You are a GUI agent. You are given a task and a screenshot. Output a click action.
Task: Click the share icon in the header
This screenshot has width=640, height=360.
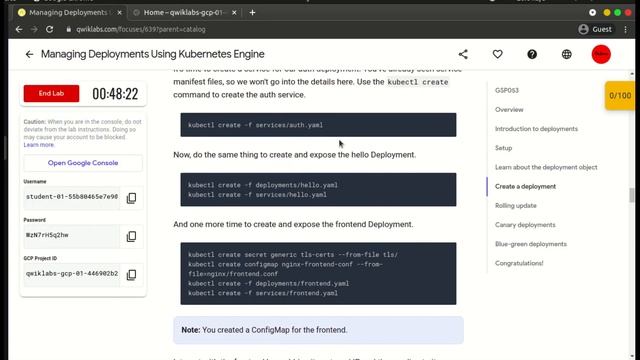point(463,54)
